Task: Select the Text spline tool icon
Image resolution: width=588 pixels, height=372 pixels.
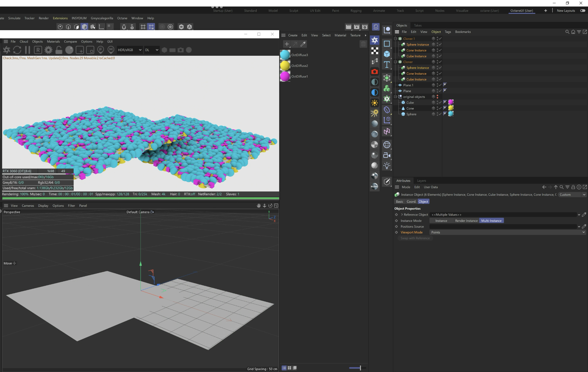Action: (x=387, y=65)
